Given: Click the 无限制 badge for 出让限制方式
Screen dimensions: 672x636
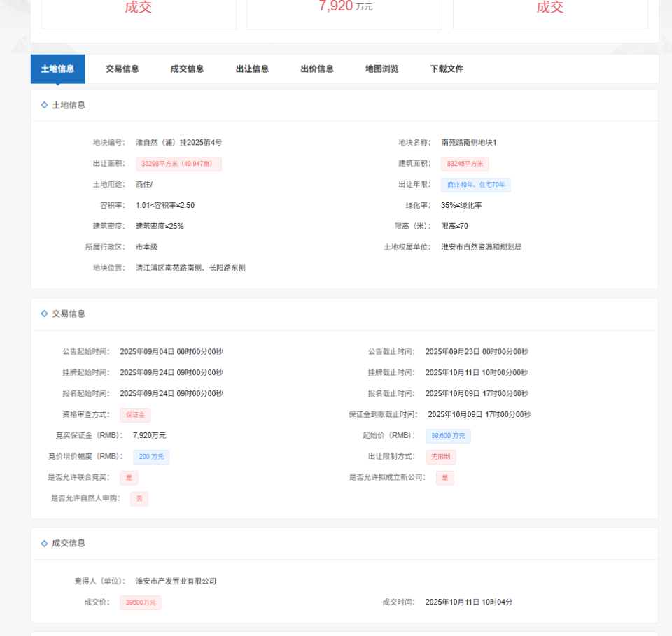Looking at the screenshot, I should click(440, 456).
